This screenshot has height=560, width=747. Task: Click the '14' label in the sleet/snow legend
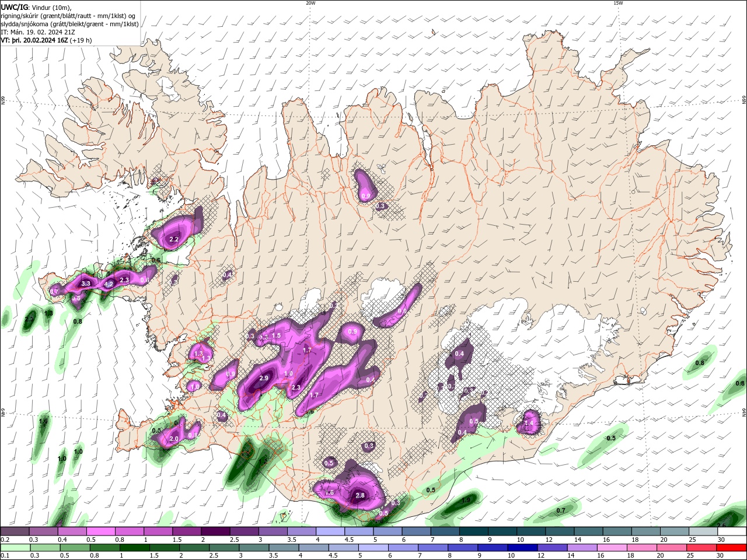[x=577, y=540]
